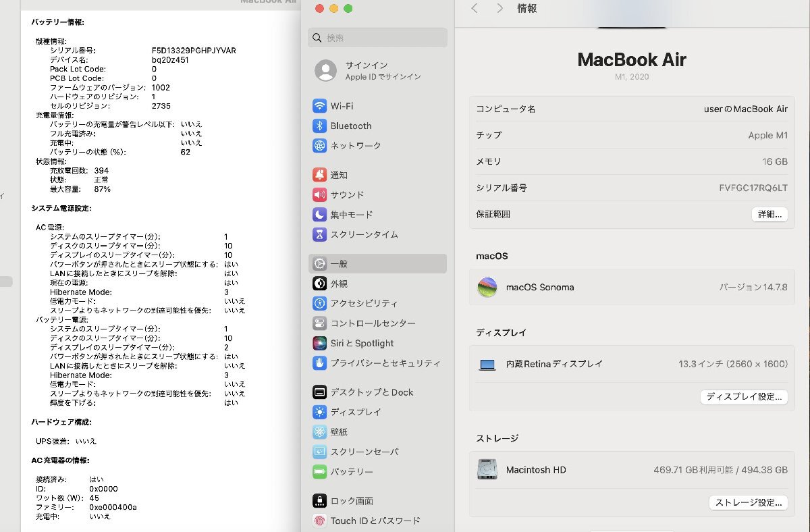Select 集中モード moon icon
Viewport: 810px width, 532px height.
coord(319,215)
